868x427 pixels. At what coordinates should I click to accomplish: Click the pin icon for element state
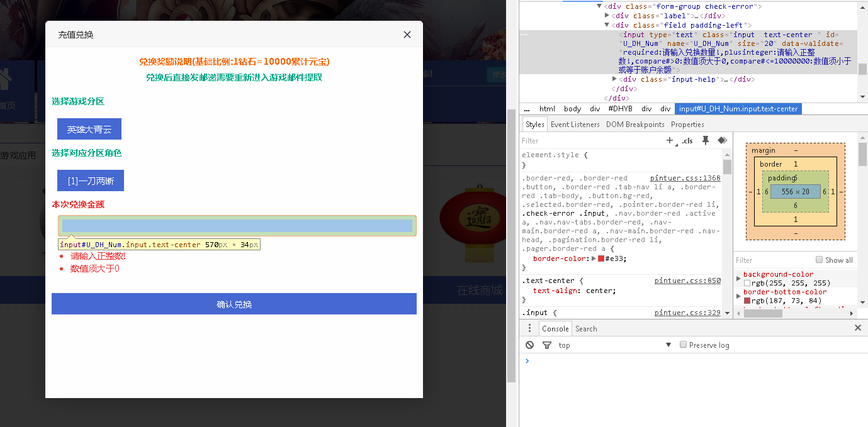(706, 141)
